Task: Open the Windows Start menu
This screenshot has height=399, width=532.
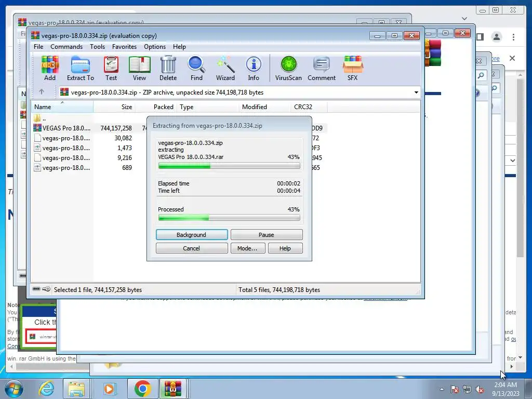Action: pos(13,389)
